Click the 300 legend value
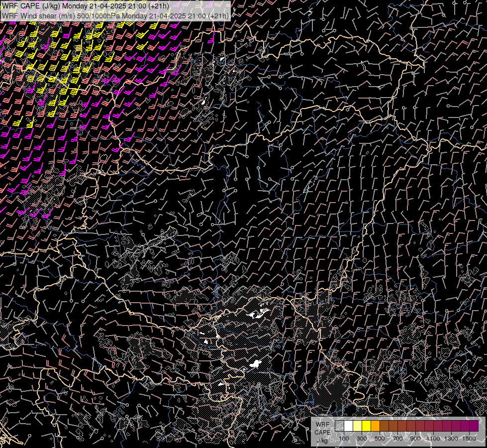The image size is (487, 448). pos(362,439)
